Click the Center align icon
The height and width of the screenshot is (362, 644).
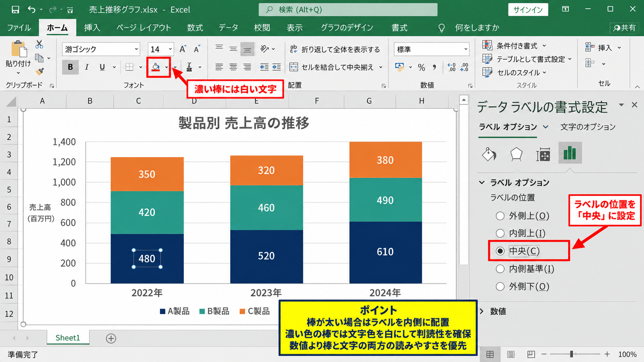(x=233, y=67)
